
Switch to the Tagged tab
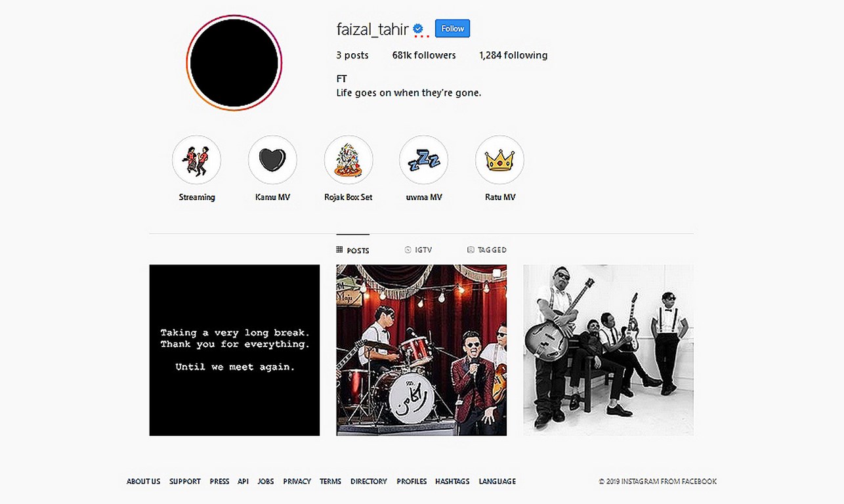[x=486, y=250]
